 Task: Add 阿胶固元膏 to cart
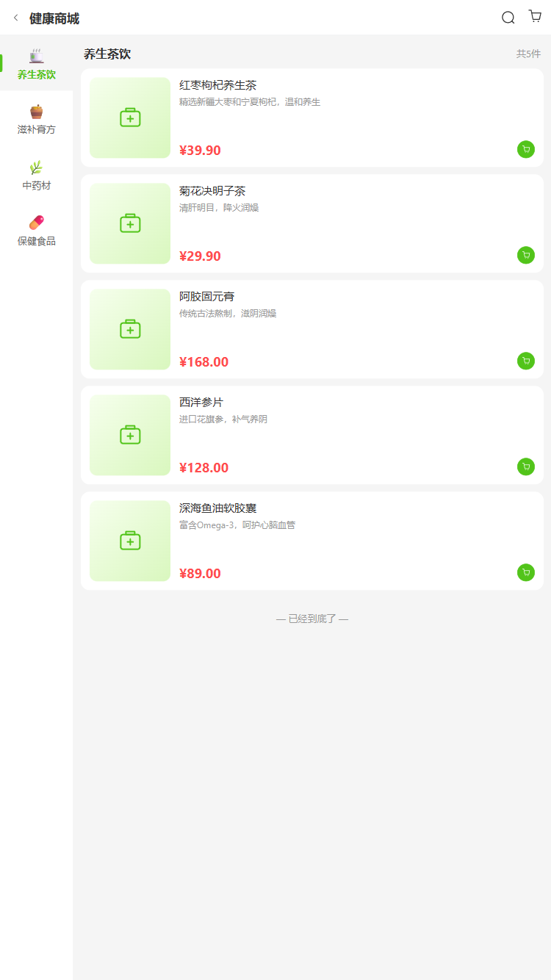[x=525, y=361]
